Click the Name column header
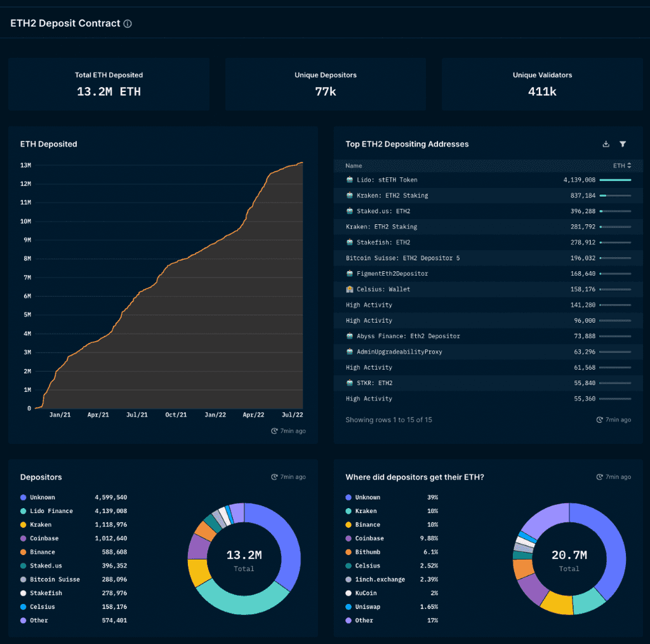 pyautogui.click(x=354, y=166)
